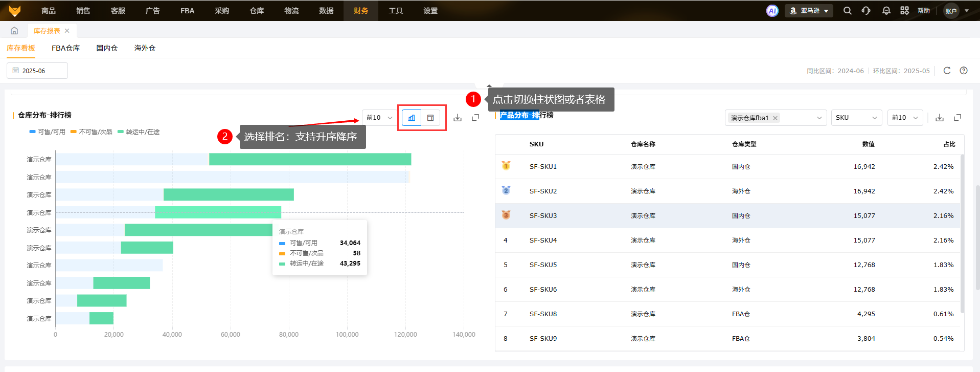
Task: Click the 2025-06 date picker field
Action: point(37,71)
